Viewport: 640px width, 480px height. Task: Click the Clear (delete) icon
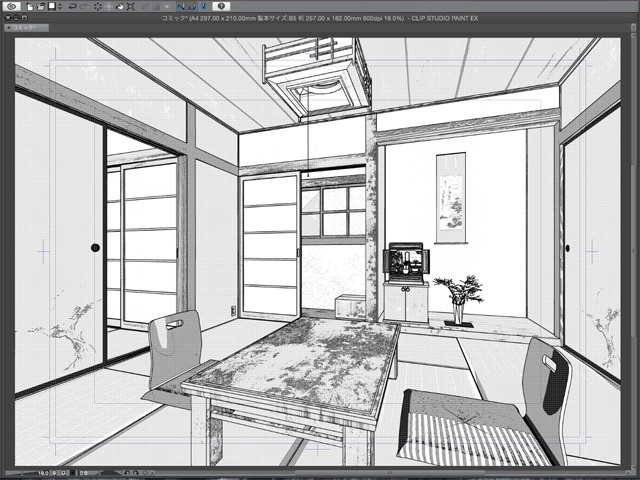(x=98, y=6)
